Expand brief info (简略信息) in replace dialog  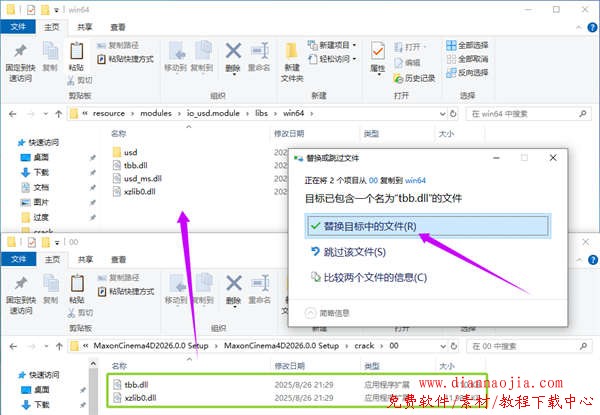[333, 311]
